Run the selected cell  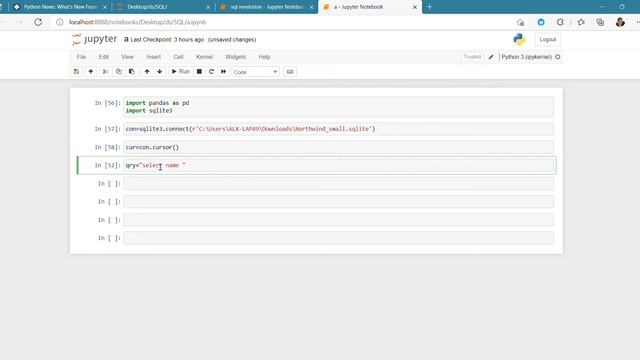tap(180, 71)
